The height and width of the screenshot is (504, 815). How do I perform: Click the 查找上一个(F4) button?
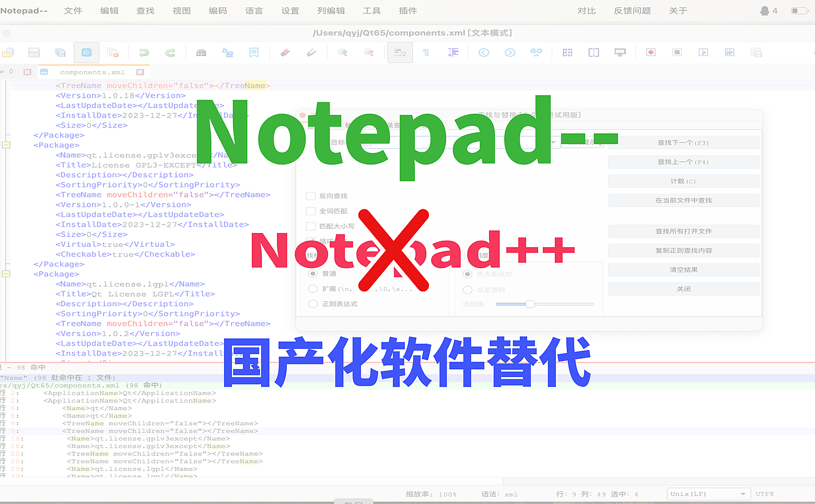(683, 162)
